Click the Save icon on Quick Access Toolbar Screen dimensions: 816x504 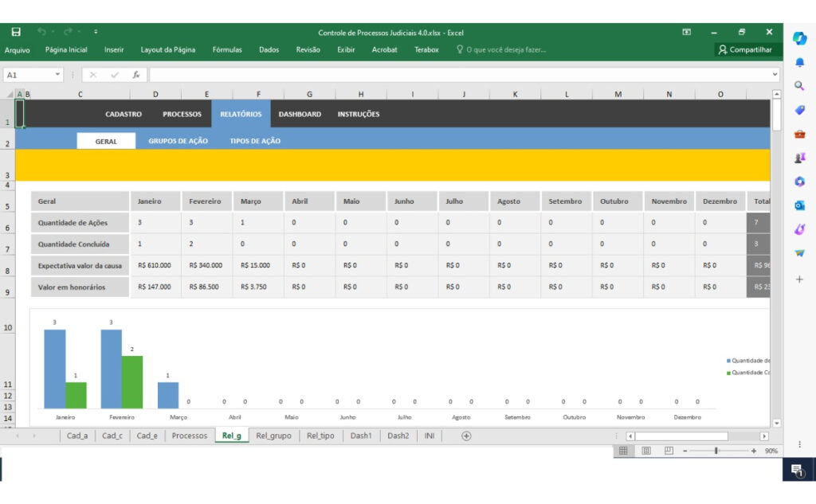(x=16, y=32)
